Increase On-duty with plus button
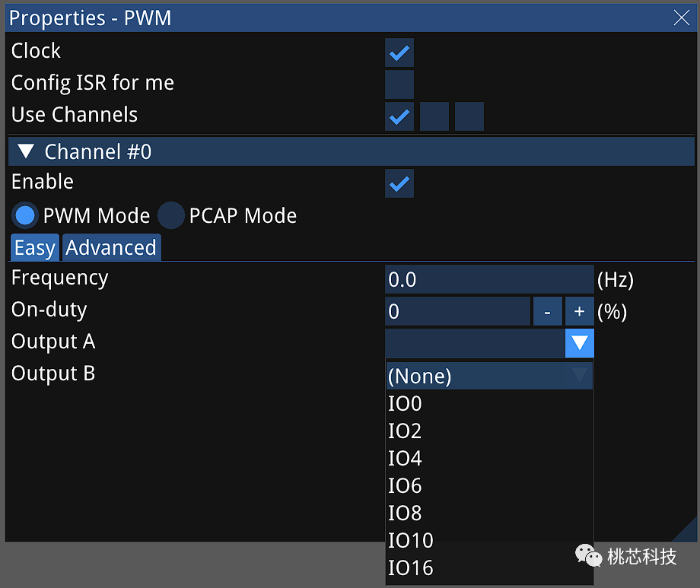 (x=579, y=312)
